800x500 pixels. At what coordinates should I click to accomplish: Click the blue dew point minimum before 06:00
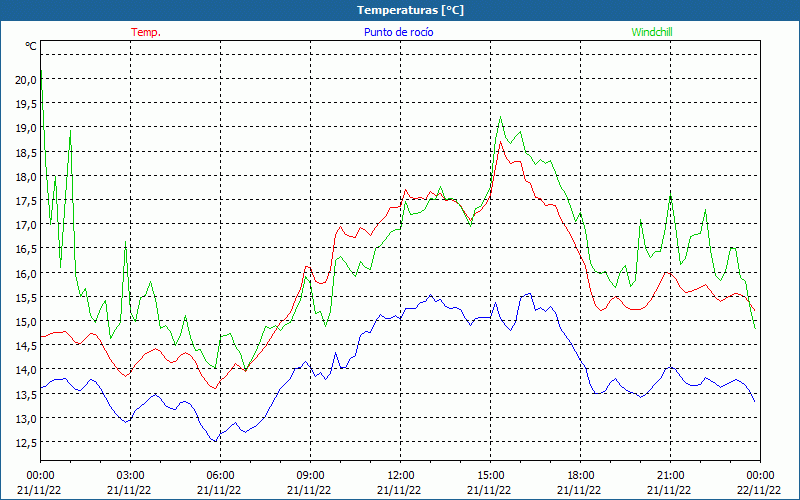(215, 441)
